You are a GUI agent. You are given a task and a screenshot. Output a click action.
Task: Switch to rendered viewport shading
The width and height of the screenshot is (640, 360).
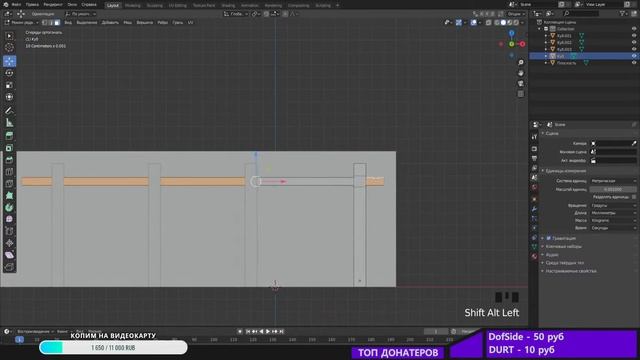pyautogui.click(x=516, y=22)
